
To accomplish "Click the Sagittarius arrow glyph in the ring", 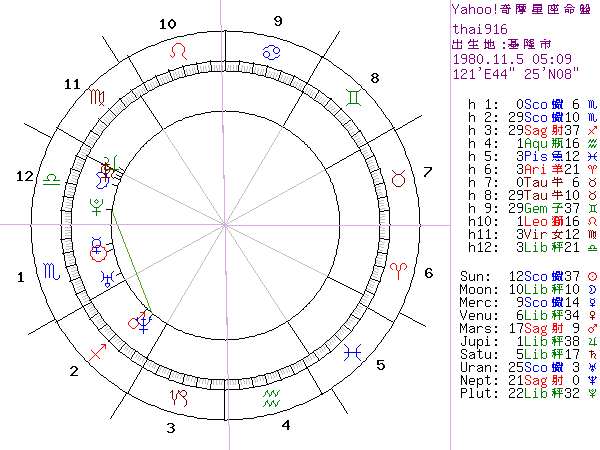I will pos(98,350).
